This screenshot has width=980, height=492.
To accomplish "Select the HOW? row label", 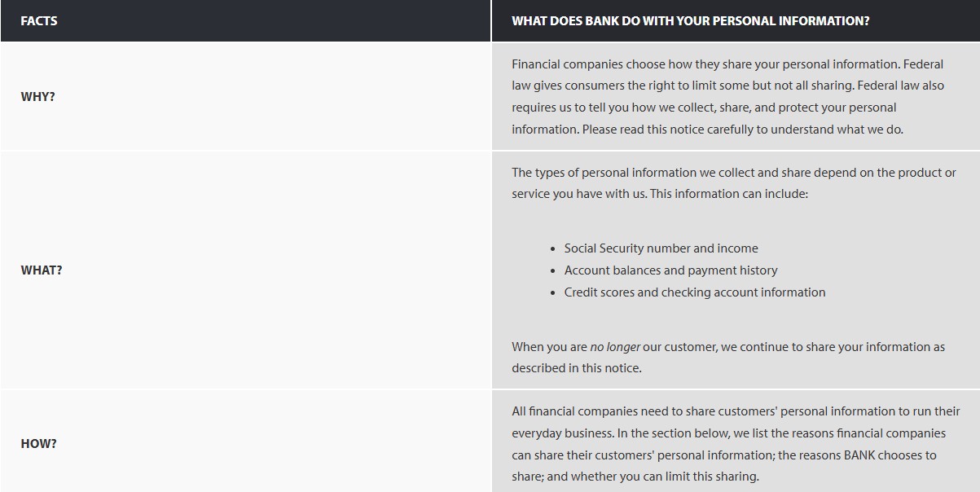I will (39, 443).
